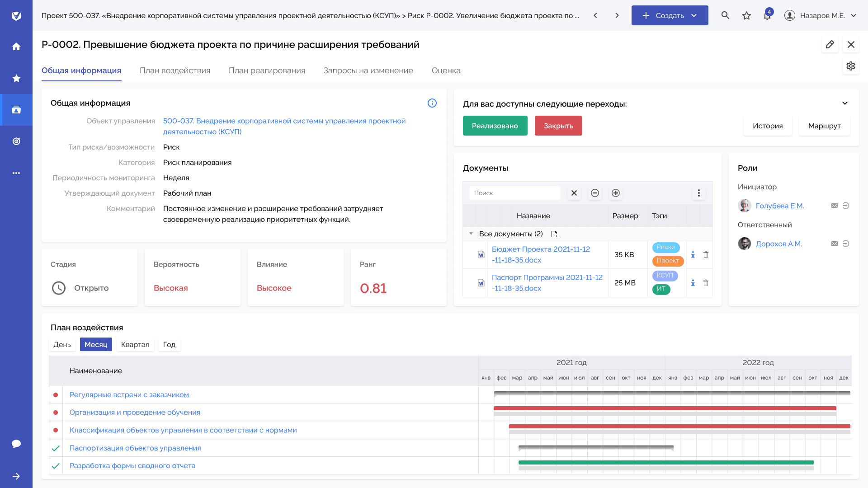Screen dimensions: 868x488
Task: Open the settings gear icon
Action: [x=850, y=66]
